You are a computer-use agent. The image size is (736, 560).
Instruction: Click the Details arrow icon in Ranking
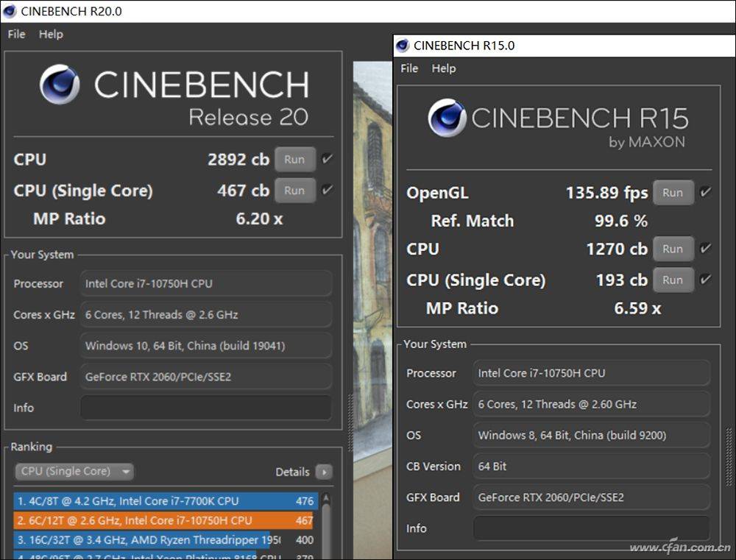(323, 472)
